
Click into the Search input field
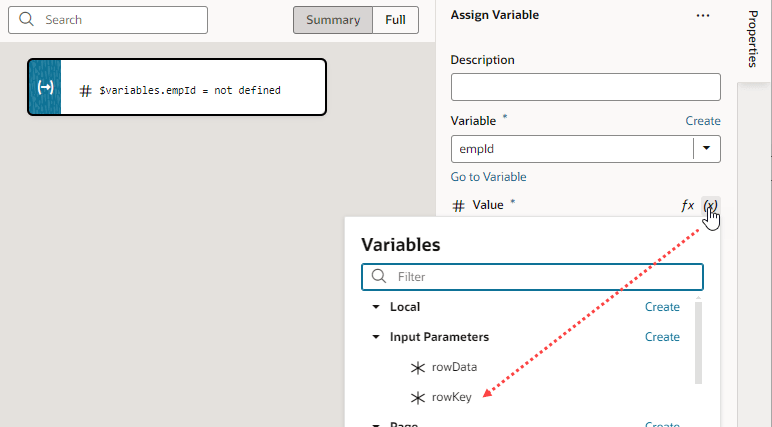[x=108, y=20]
